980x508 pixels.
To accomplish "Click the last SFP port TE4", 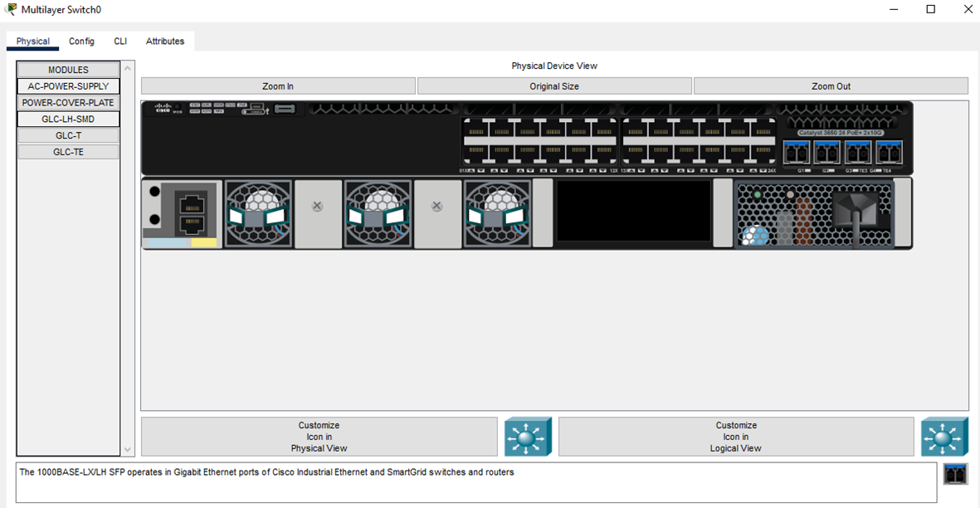I will point(890,153).
